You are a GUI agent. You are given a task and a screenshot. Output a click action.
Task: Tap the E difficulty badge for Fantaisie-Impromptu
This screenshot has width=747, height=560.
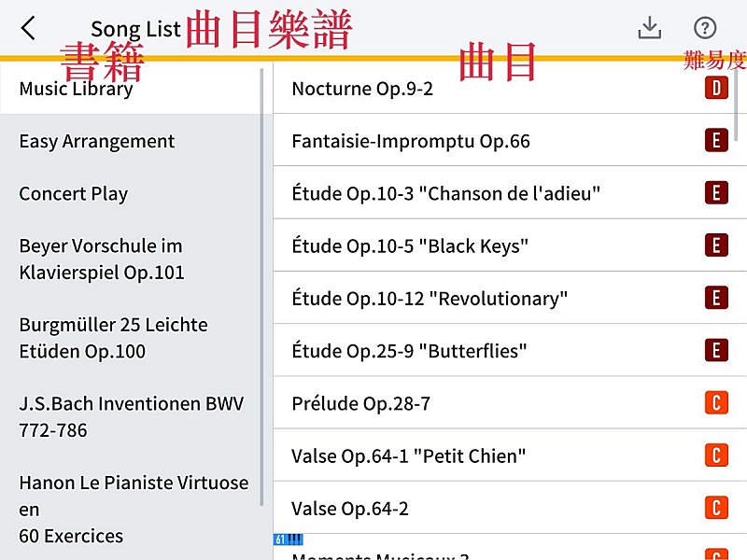tap(715, 141)
